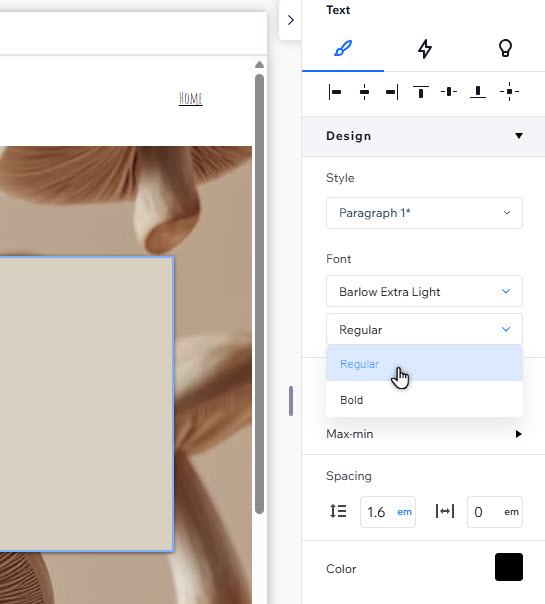Choose Regular from the weight list

(x=424, y=364)
